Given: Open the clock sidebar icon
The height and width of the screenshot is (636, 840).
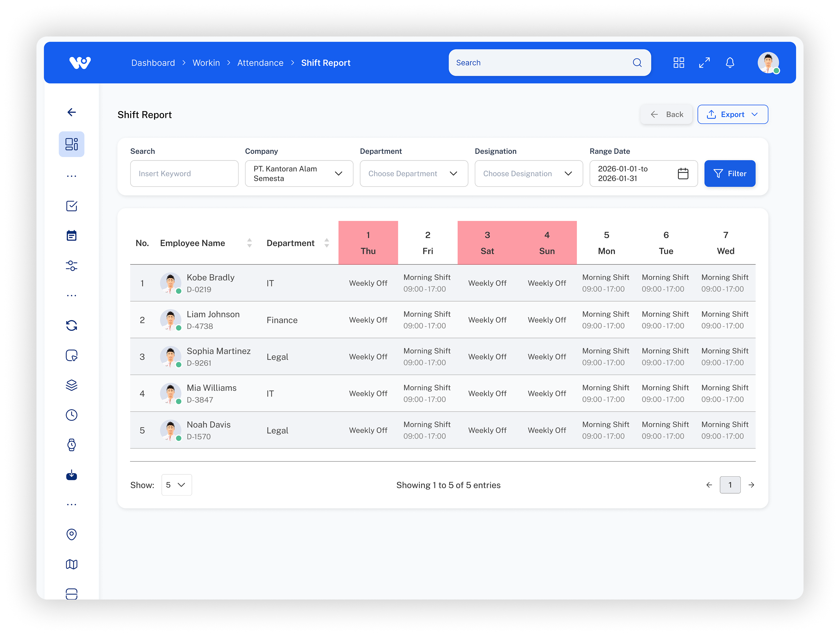Looking at the screenshot, I should point(71,415).
